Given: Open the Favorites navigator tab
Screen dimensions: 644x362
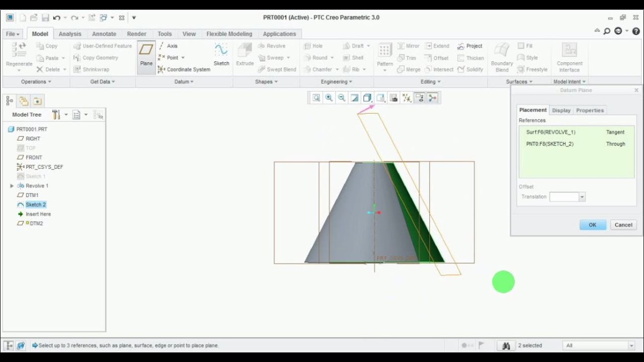Looking at the screenshot, I should 37,101.
